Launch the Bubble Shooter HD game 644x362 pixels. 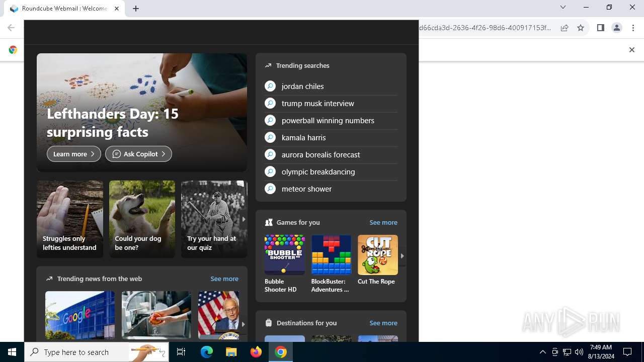(x=285, y=264)
